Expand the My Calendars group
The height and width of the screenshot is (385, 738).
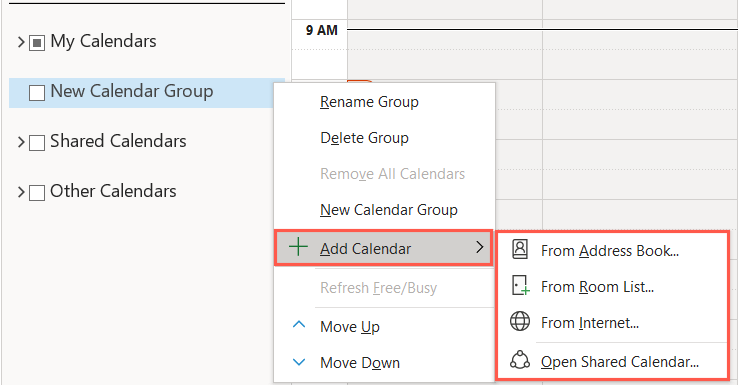pos(21,42)
